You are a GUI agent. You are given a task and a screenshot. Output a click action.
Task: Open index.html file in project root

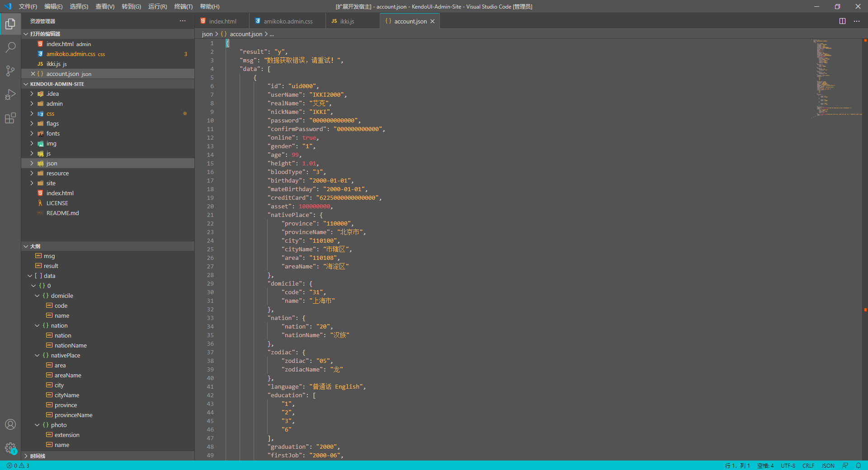point(108,193)
